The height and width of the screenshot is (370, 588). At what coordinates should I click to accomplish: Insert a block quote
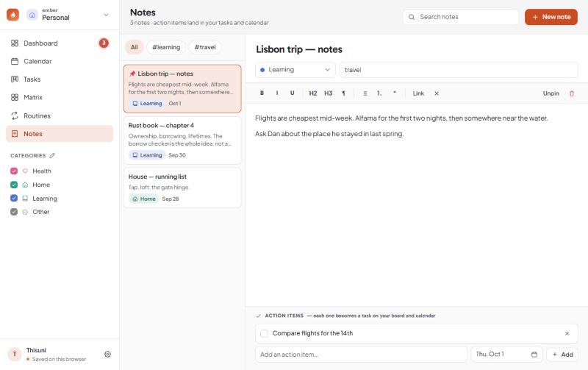[395, 93]
